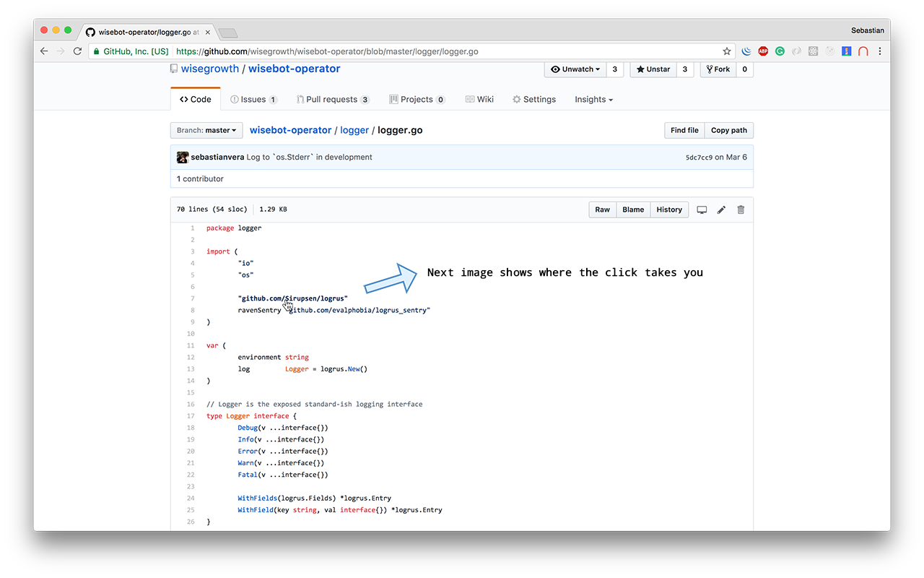The width and height of the screenshot is (924, 578).
Task: Click the GitHub octocat favicon on the tab
Action: pyautogui.click(x=90, y=32)
